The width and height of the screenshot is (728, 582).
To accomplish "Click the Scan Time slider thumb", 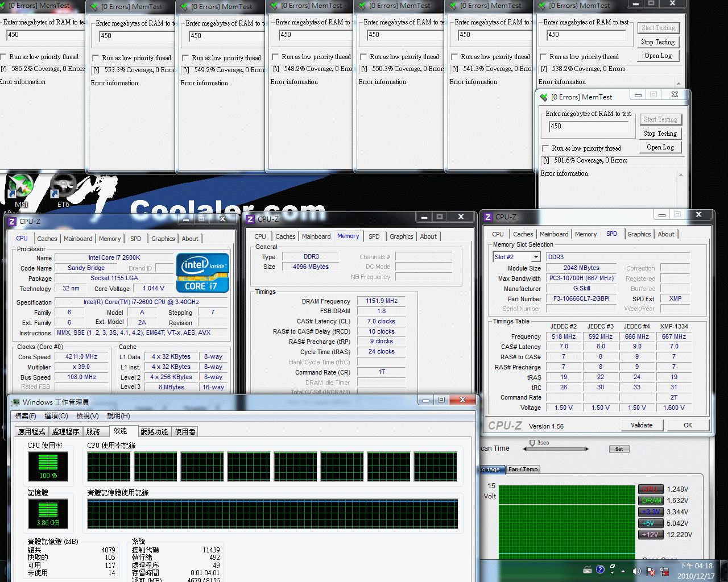I will point(532,443).
